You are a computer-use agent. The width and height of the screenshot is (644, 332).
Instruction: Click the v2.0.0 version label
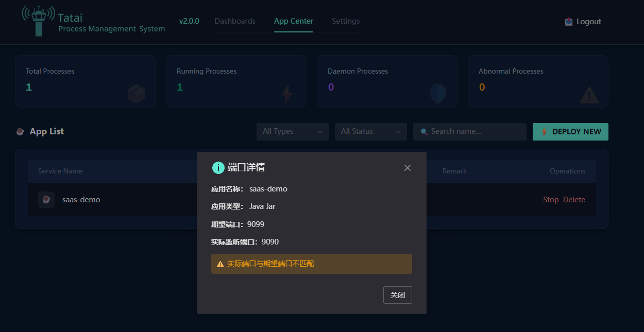click(189, 21)
